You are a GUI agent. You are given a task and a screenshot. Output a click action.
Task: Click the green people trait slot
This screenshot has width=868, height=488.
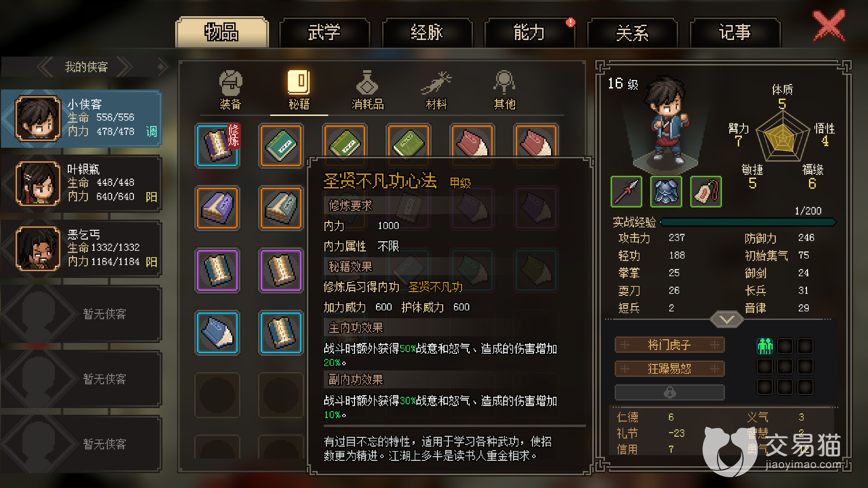[764, 346]
